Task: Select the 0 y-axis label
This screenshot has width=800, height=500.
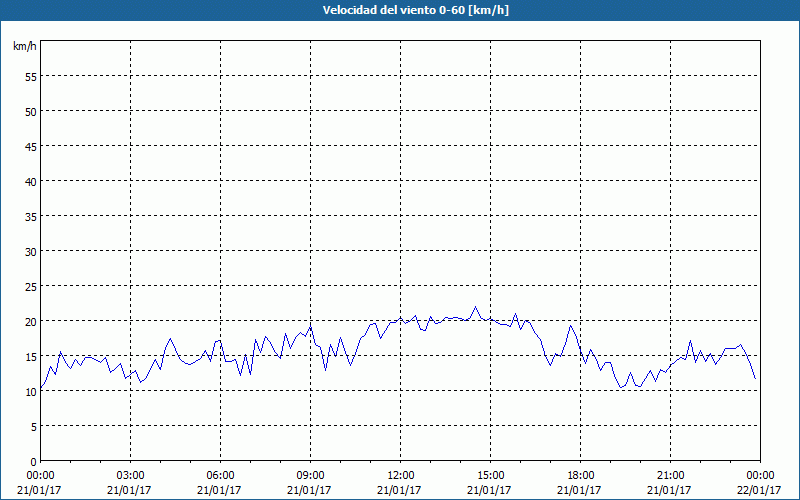Action: pos(34,462)
